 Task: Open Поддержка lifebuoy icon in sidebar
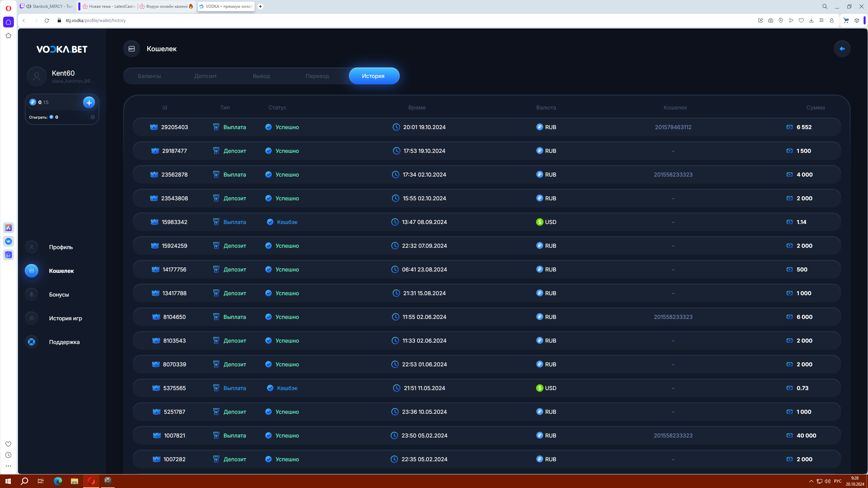coord(32,342)
